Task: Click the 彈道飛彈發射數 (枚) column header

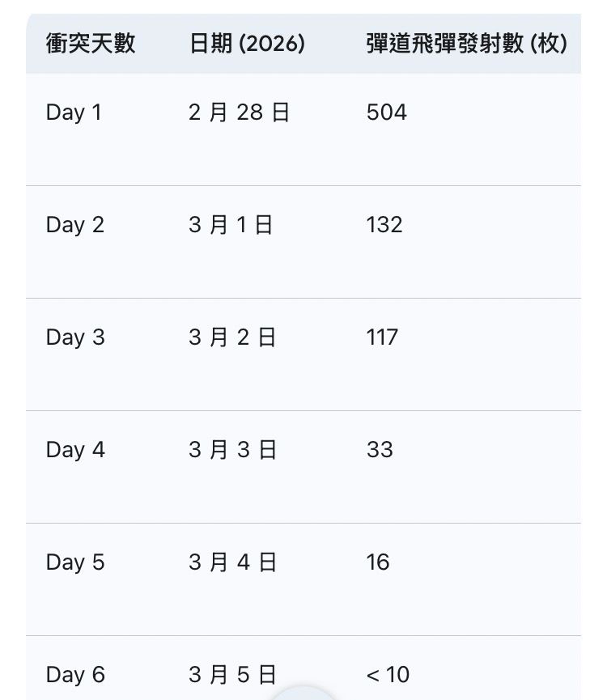Action: (466, 44)
